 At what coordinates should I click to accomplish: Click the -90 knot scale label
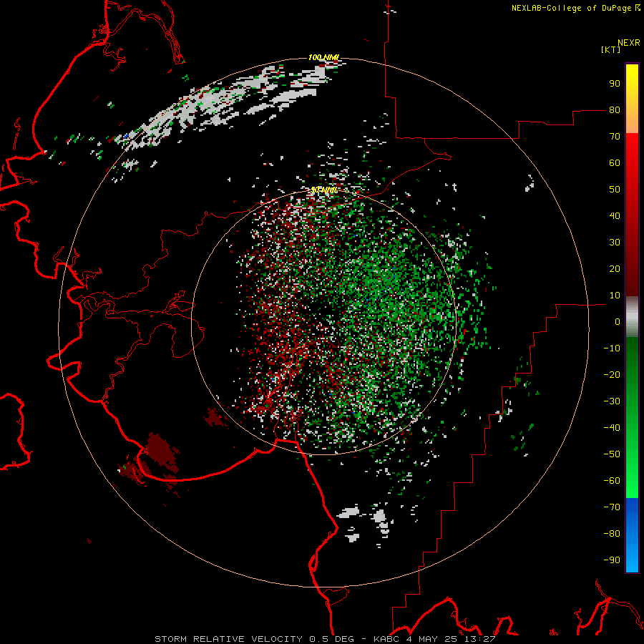[x=612, y=560]
